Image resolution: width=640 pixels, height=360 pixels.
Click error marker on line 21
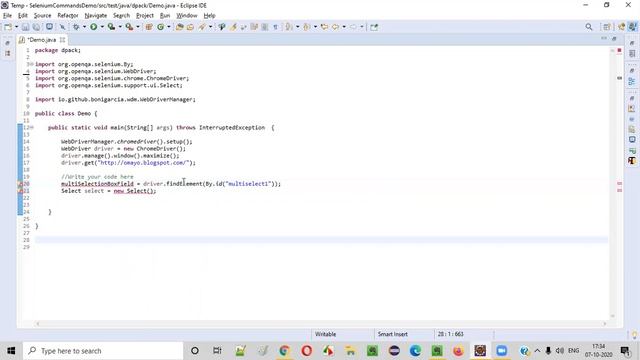point(20,191)
